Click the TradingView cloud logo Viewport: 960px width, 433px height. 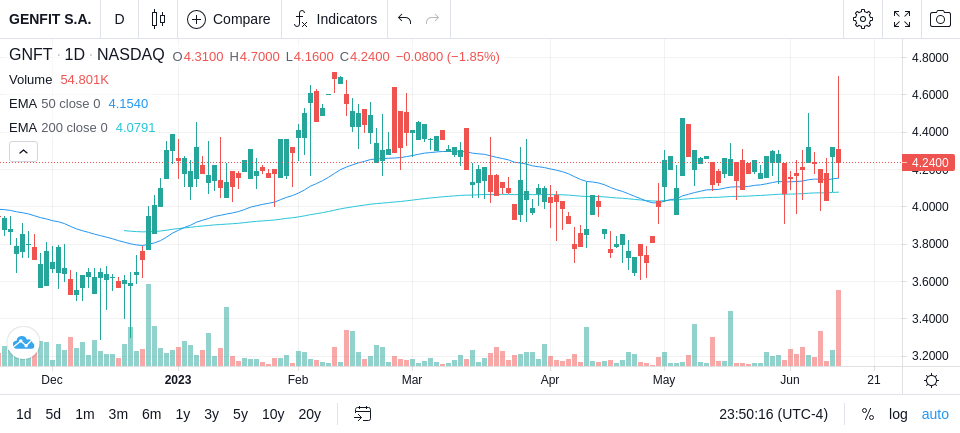click(23, 342)
